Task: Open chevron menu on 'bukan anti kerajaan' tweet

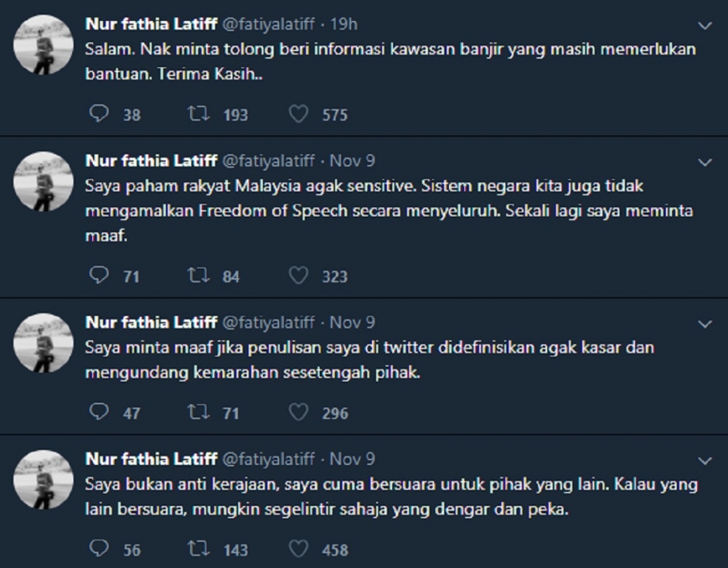Action: [705, 460]
